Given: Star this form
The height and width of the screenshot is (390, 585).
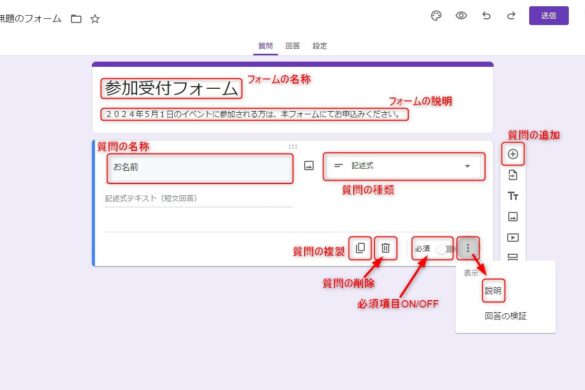Looking at the screenshot, I should [95, 19].
